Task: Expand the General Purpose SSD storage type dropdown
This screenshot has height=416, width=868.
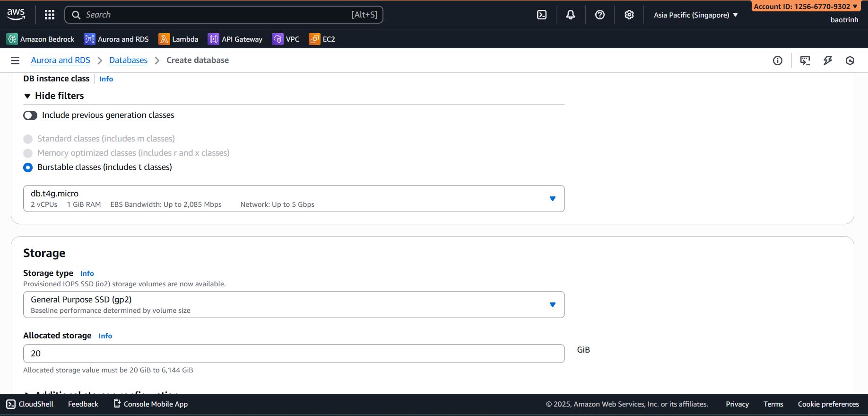Action: pyautogui.click(x=294, y=305)
